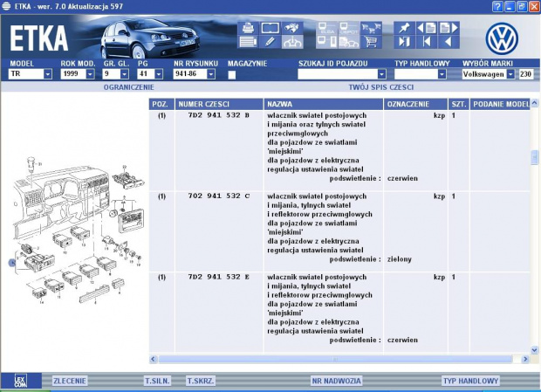Click the TYP HANDLOWY bottom button

[x=470, y=381]
